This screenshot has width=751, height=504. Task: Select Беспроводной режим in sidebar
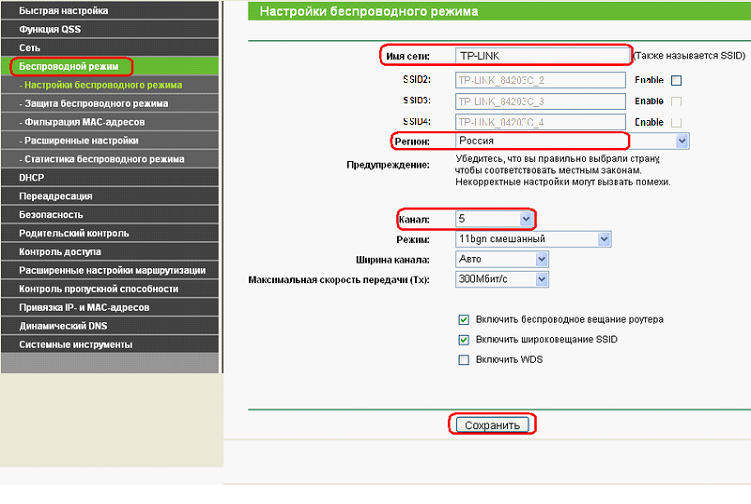(110, 66)
